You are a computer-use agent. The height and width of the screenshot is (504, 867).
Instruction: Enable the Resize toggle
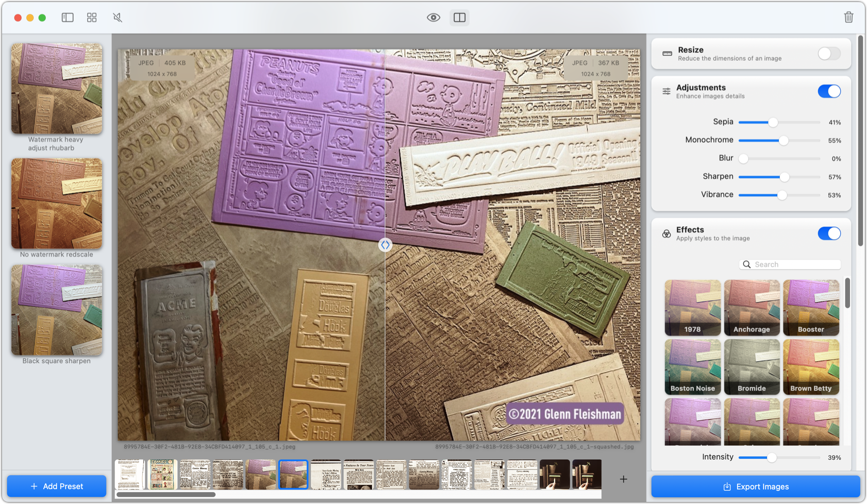(x=829, y=54)
